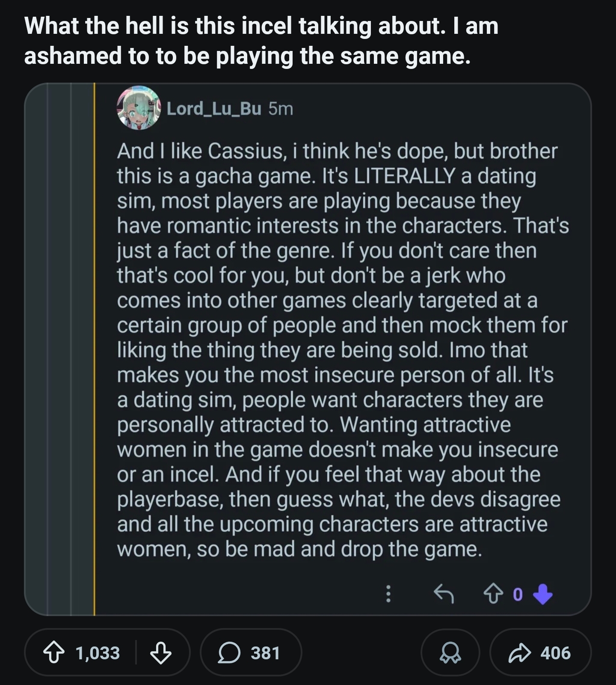Remove the purple downvote on the comment
616x685 pixels.
click(x=543, y=594)
